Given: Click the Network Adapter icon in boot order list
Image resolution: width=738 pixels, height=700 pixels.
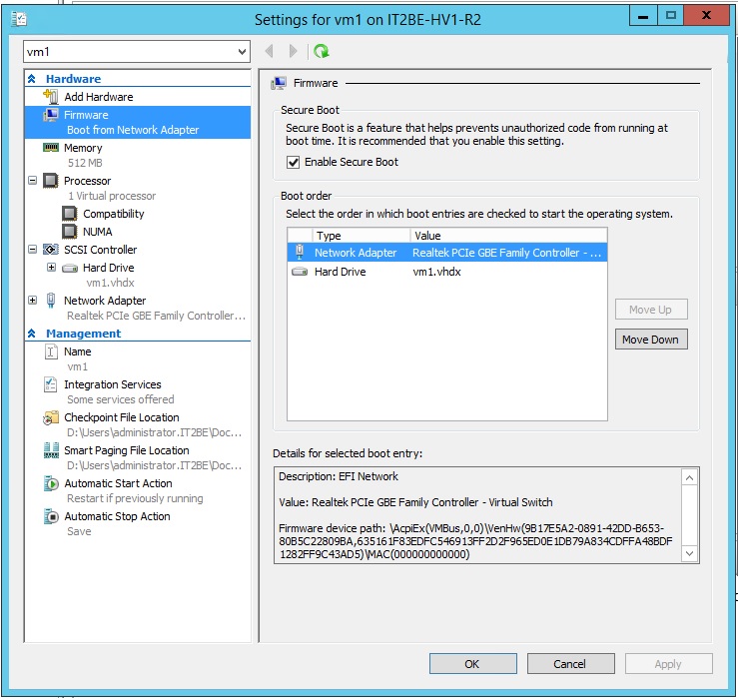Looking at the screenshot, I should 300,252.
